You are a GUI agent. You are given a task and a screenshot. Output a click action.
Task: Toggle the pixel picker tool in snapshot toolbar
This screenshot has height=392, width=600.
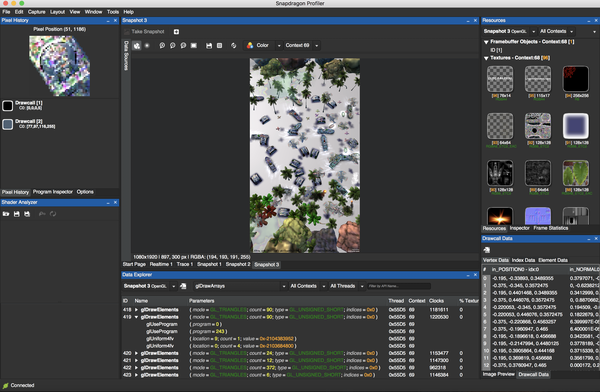point(137,46)
